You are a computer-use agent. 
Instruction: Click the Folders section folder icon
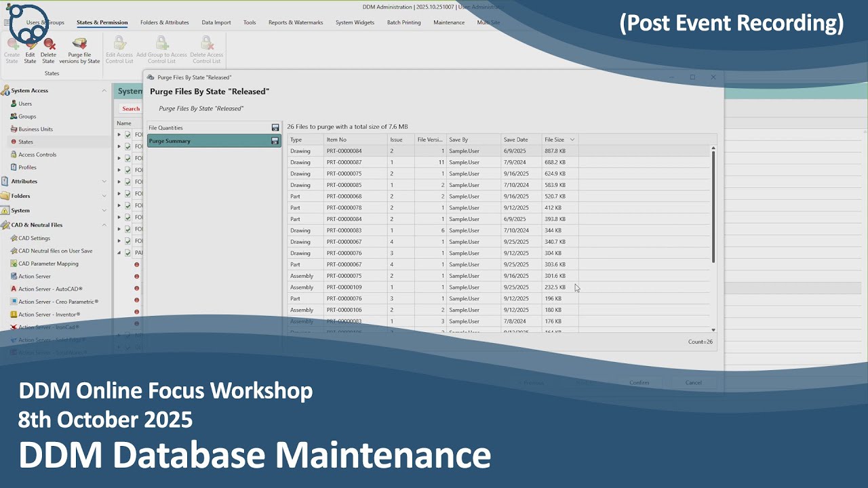tap(5, 196)
